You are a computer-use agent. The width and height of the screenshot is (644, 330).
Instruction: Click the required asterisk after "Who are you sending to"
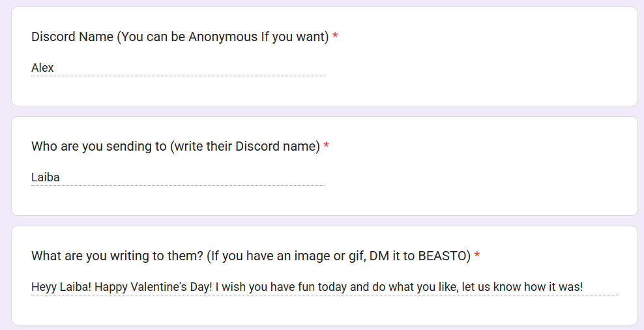[326, 147]
